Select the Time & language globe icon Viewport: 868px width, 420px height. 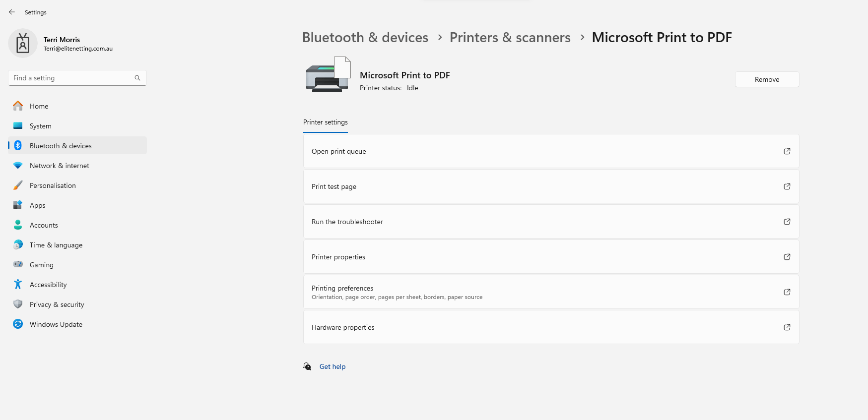[x=18, y=244]
